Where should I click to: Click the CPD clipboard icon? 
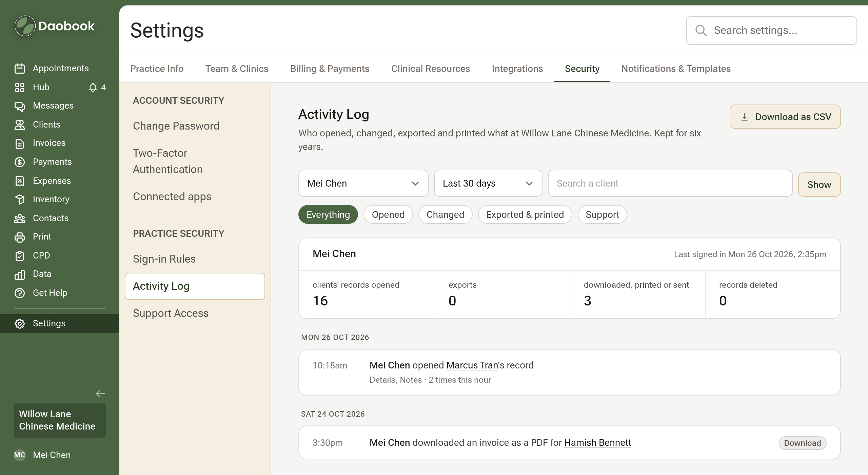click(x=20, y=255)
